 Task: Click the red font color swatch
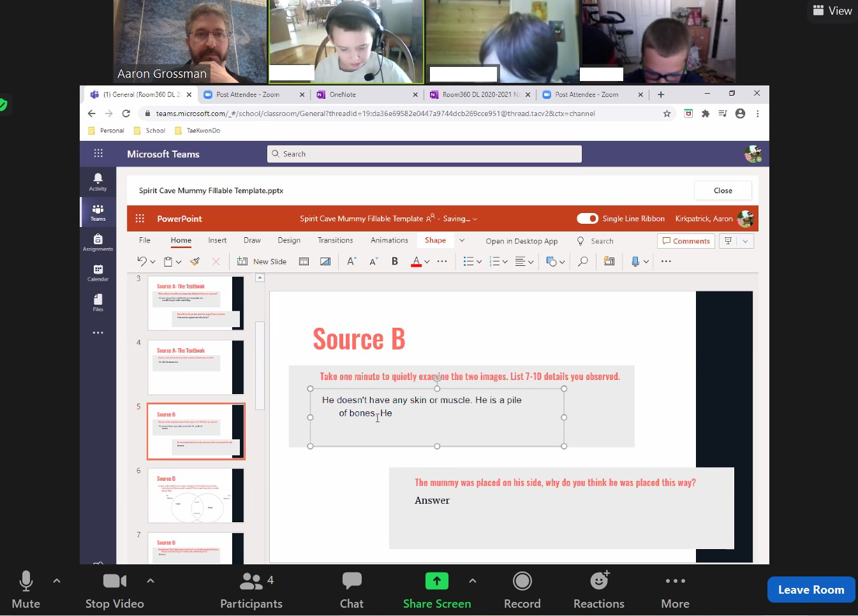coord(416,261)
